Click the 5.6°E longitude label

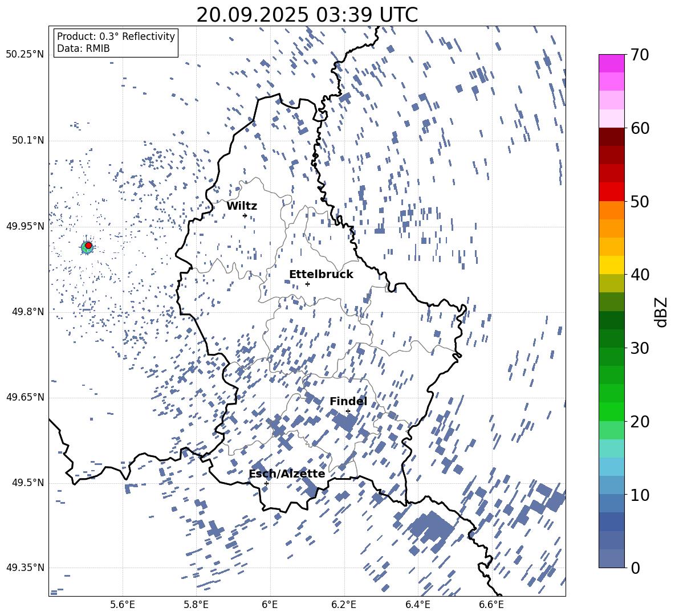click(123, 605)
